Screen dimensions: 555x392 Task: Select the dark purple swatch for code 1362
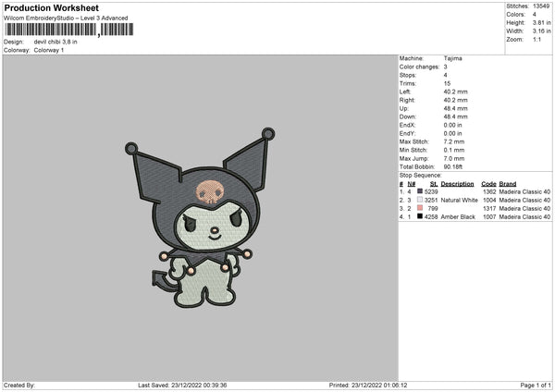pos(420,191)
